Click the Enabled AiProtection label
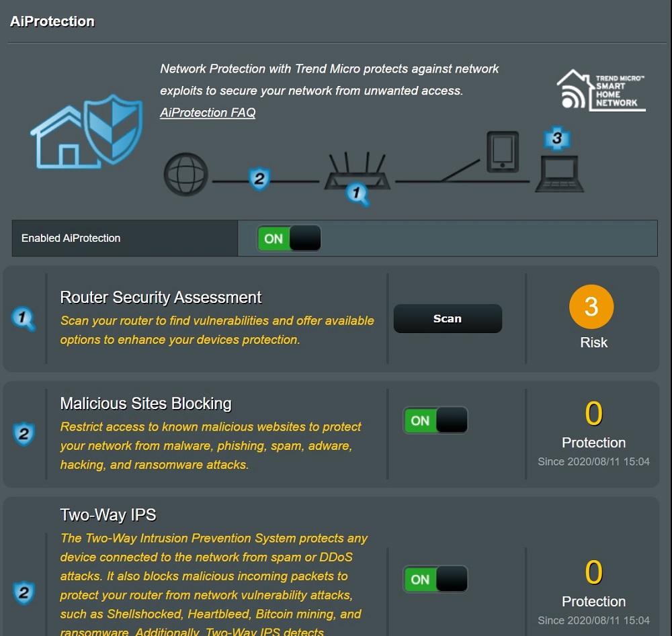This screenshot has width=672, height=636. (71, 238)
